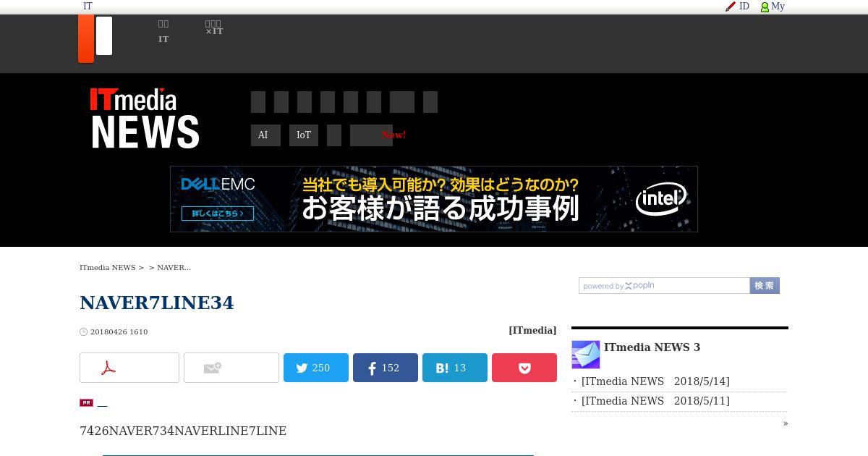The image size is (868, 456).
Task: Click the article headline NAVER7LINE34
Action: 157,303
